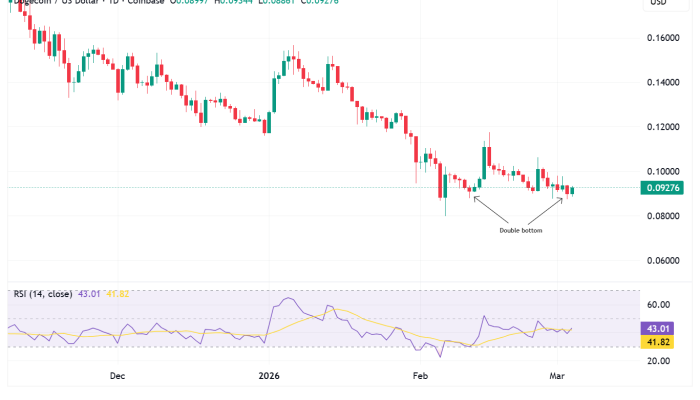Image resolution: width=700 pixels, height=400 pixels.
Task: Click the yellow 41.82 RSI average legend value
Action: click(x=117, y=294)
